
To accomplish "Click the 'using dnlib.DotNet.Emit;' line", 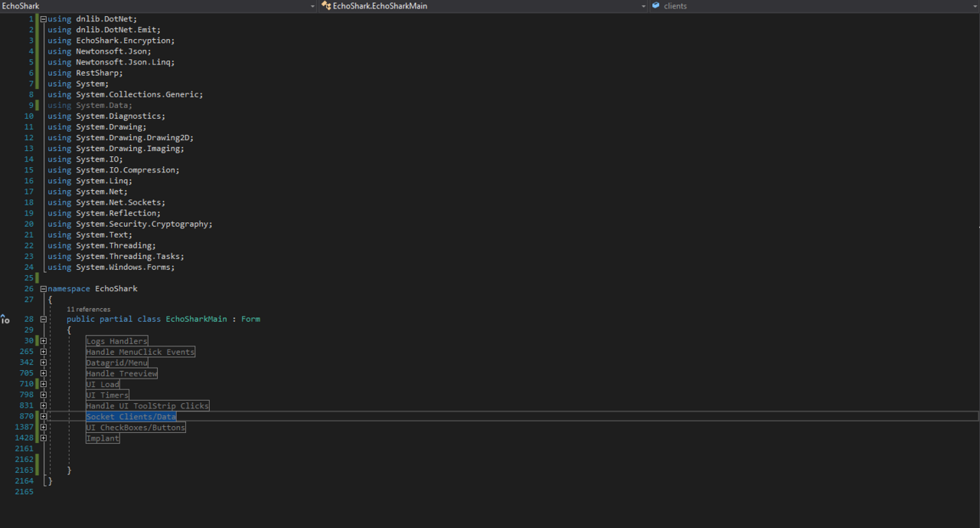I will click(104, 30).
